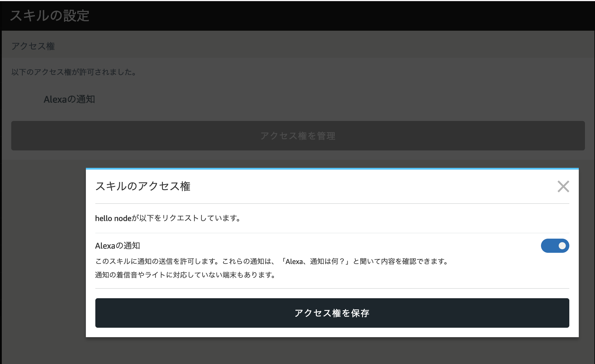Select the Alexaの通知 permission label

click(x=118, y=245)
